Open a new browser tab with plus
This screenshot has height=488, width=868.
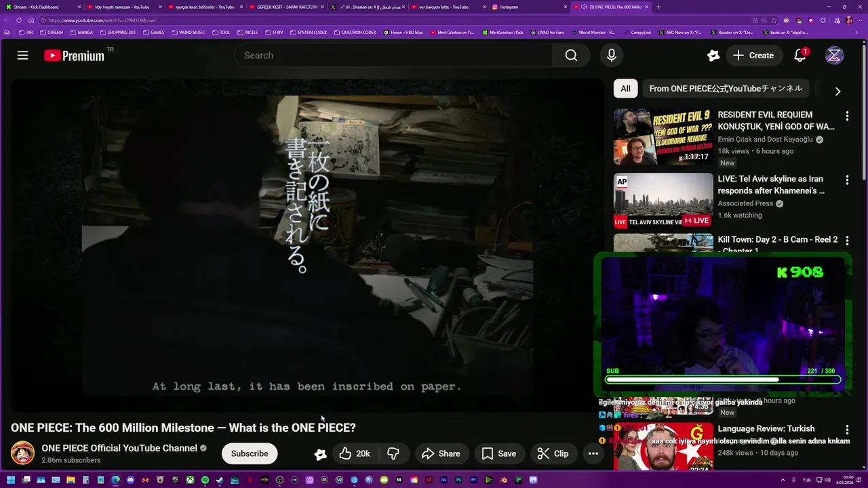658,7
